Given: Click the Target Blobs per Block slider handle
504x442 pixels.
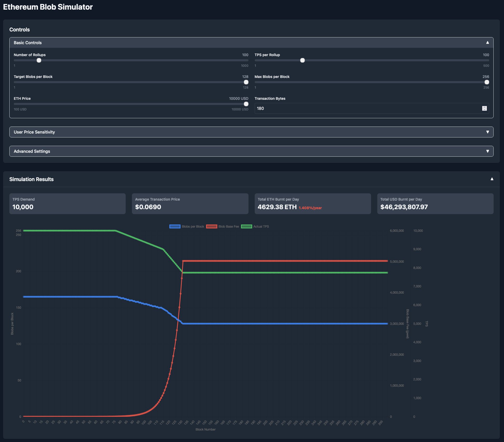Looking at the screenshot, I should [246, 82].
